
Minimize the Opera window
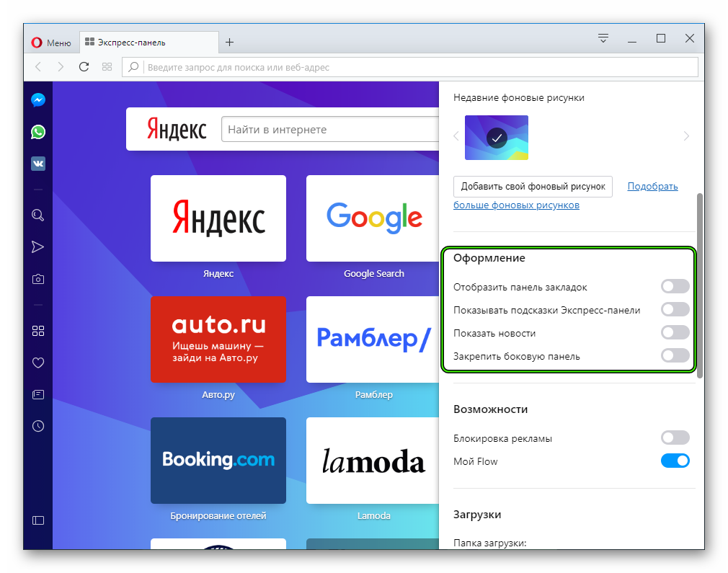632,41
